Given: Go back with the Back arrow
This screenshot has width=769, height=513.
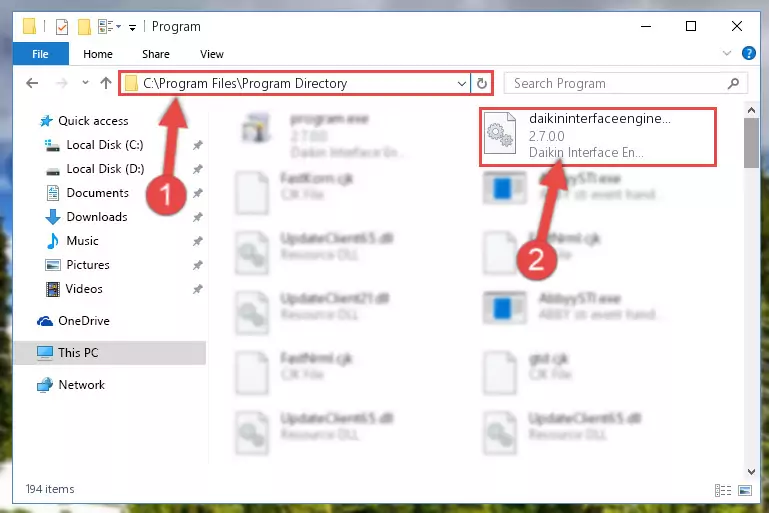Looking at the screenshot, I should click(32, 83).
